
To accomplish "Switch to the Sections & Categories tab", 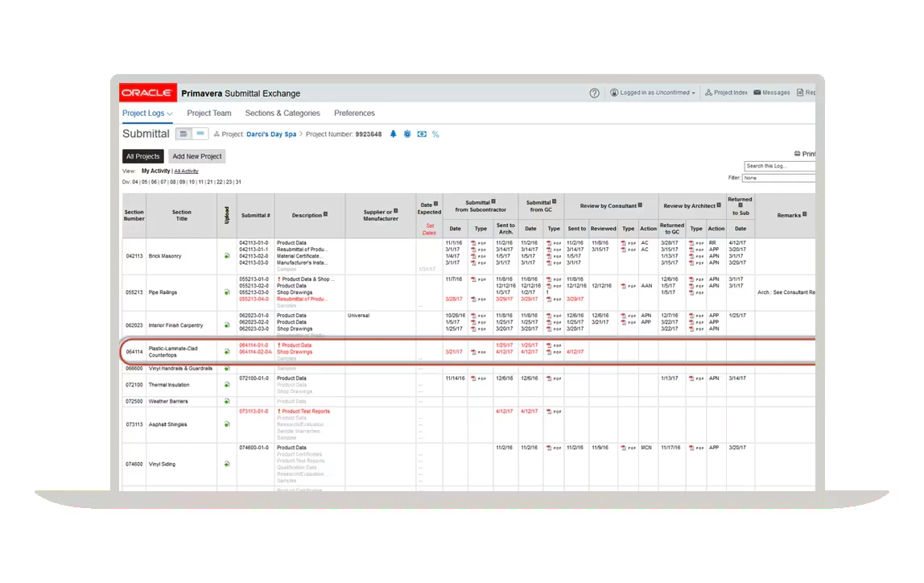I will pyautogui.click(x=283, y=113).
